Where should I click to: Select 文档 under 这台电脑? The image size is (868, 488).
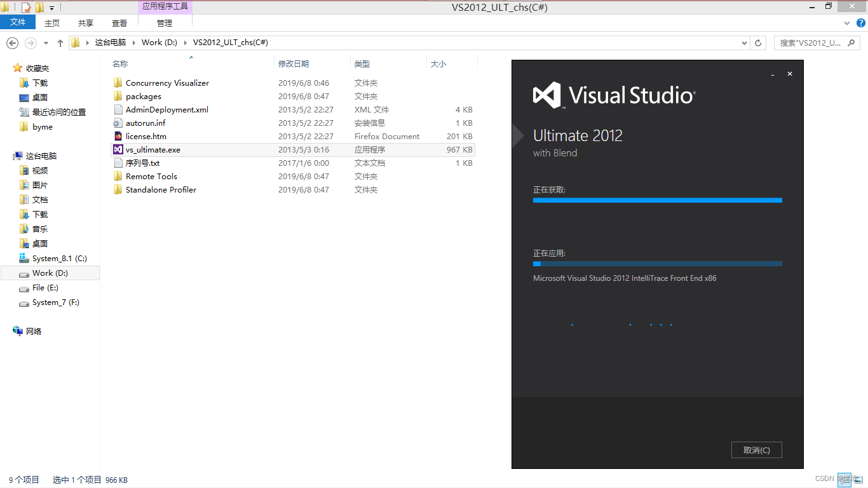pyautogui.click(x=40, y=200)
